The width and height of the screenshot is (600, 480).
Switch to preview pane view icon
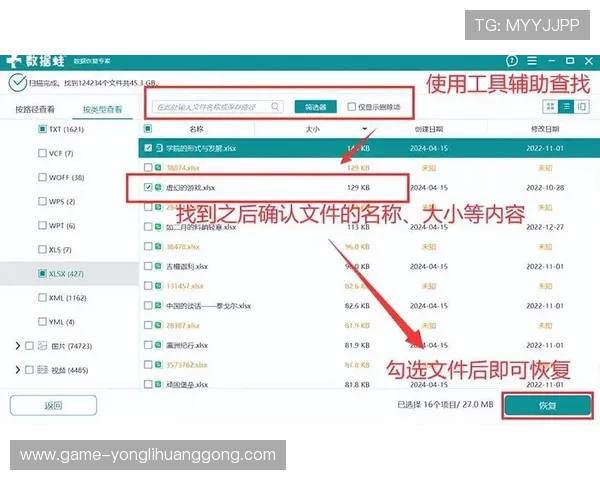(582, 106)
